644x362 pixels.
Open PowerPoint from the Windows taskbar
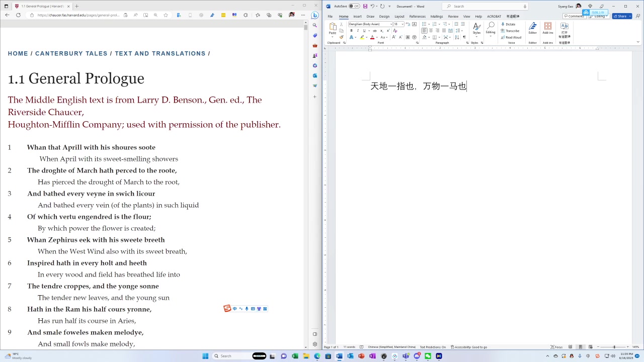361,356
